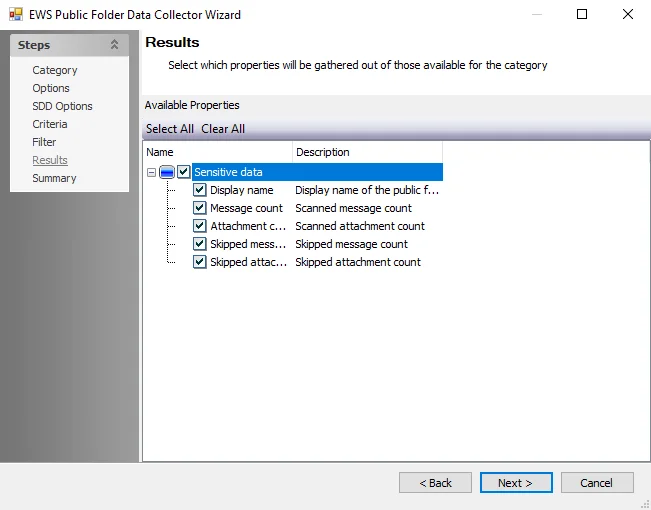Uncheck the Message count checkbox

coord(199,208)
